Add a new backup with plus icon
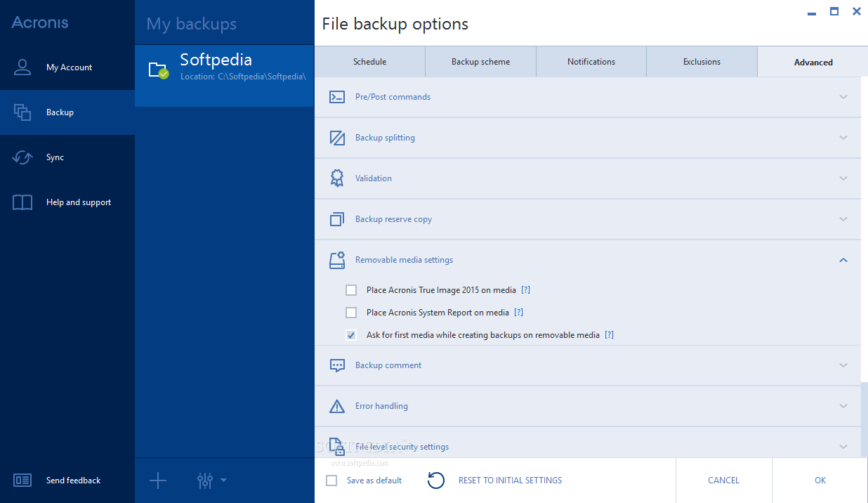The width and height of the screenshot is (868, 503). 158,481
